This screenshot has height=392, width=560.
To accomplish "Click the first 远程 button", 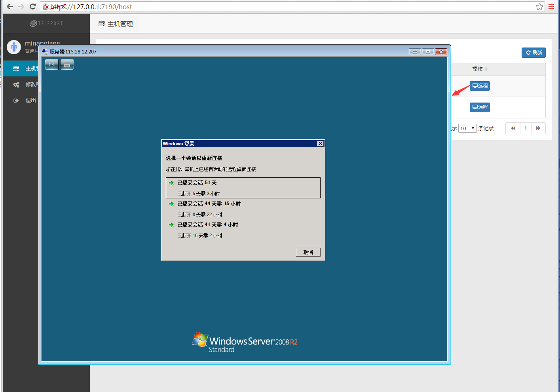I will point(480,86).
